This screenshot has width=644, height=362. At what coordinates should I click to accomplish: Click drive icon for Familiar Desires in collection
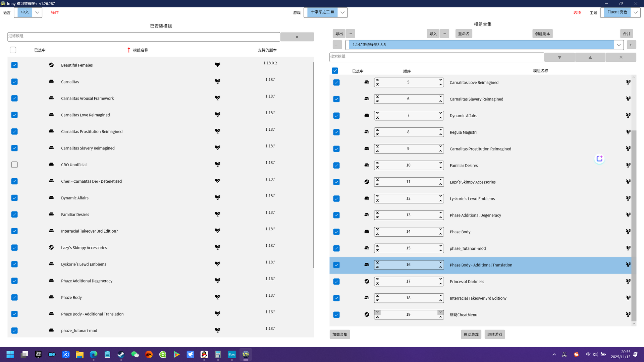point(367,165)
